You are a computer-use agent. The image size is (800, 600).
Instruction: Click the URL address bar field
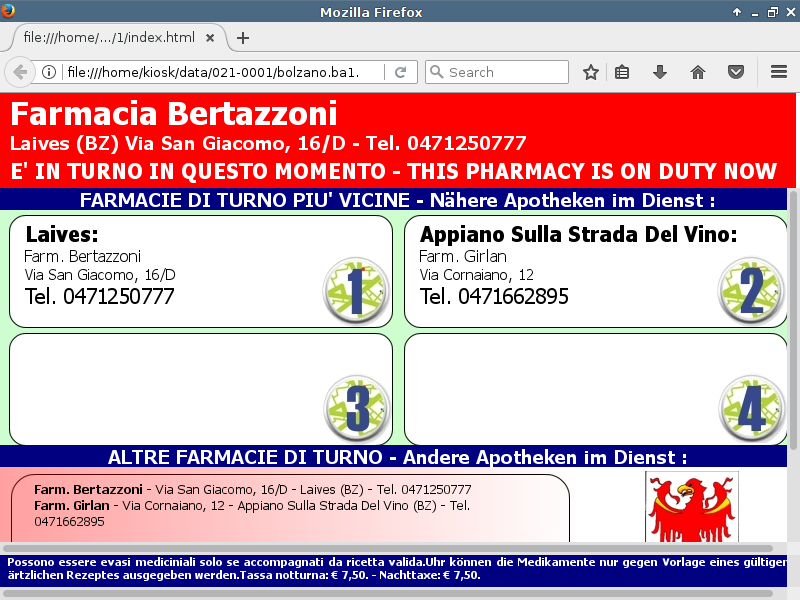tap(220, 72)
